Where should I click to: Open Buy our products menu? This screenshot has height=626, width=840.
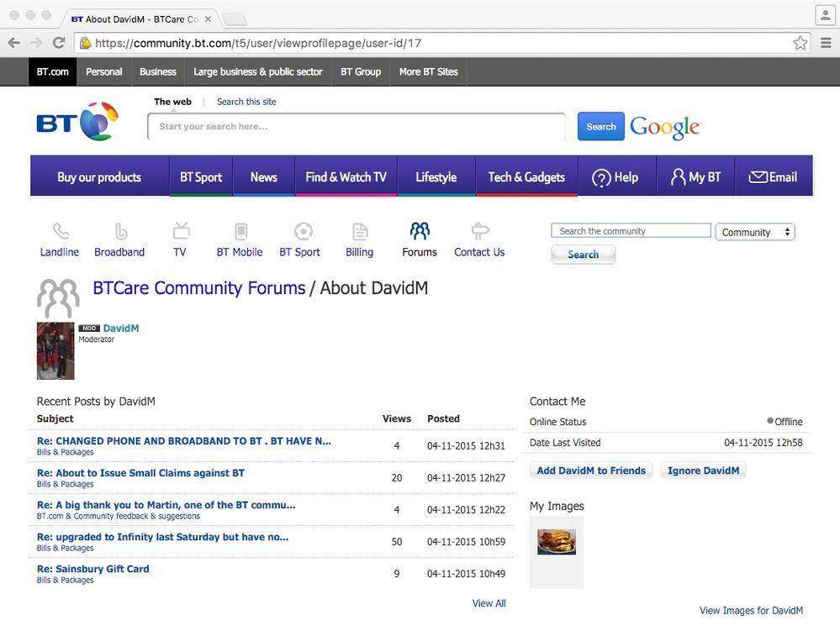(x=100, y=176)
